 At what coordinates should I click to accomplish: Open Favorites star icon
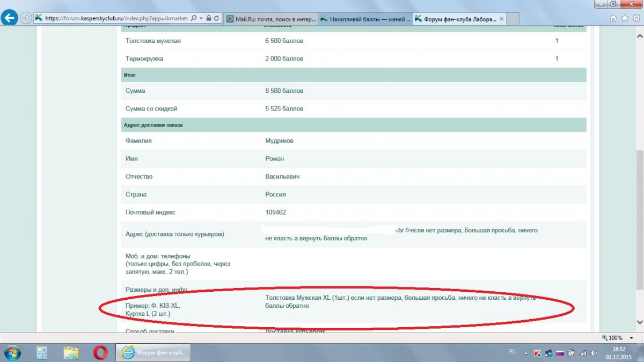pos(625,18)
